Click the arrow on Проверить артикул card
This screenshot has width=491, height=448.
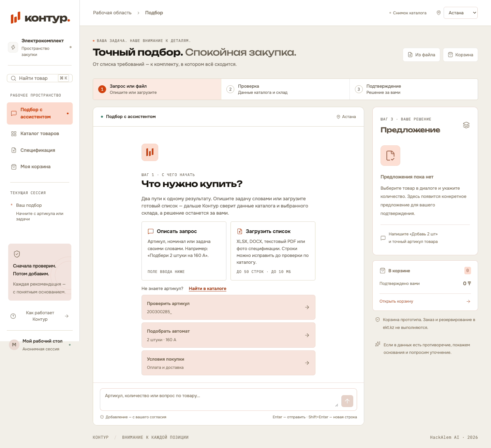pos(307,307)
